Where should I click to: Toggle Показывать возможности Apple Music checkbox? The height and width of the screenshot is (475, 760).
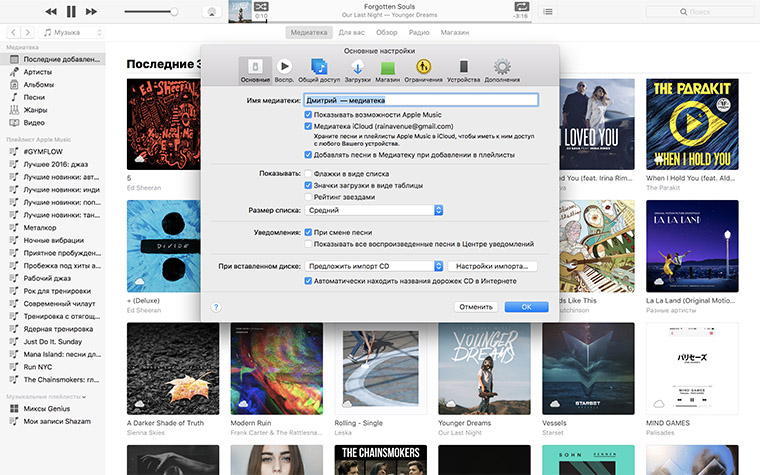(308, 115)
